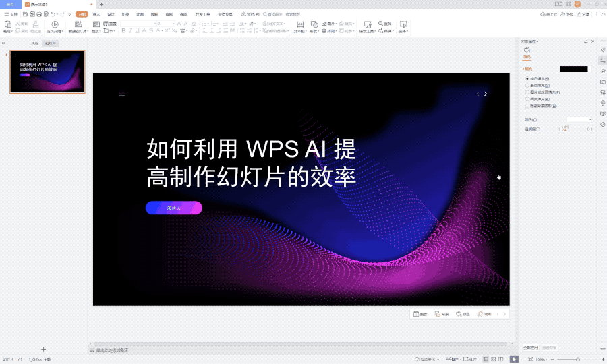This screenshot has height=364, width=607.
Task: Click the New Slide icon
Action: pyautogui.click(x=78, y=24)
